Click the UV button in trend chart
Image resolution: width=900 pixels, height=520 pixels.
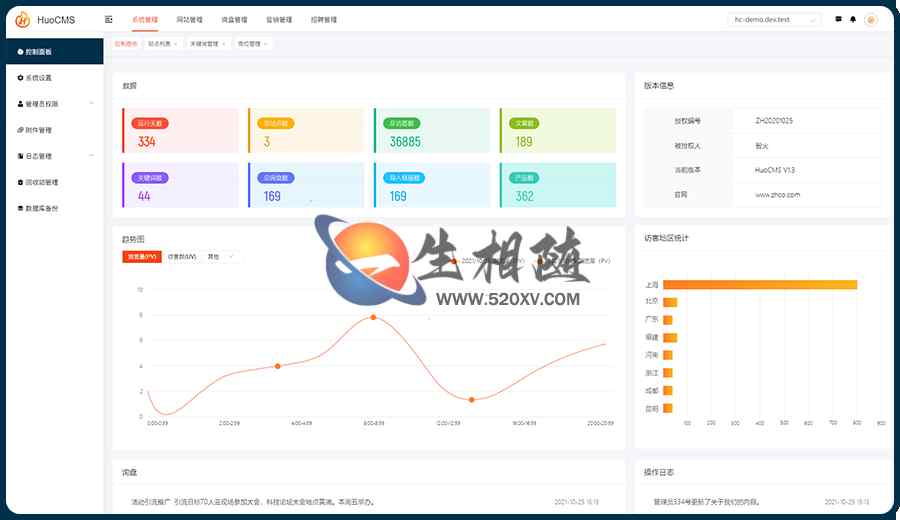(182, 257)
